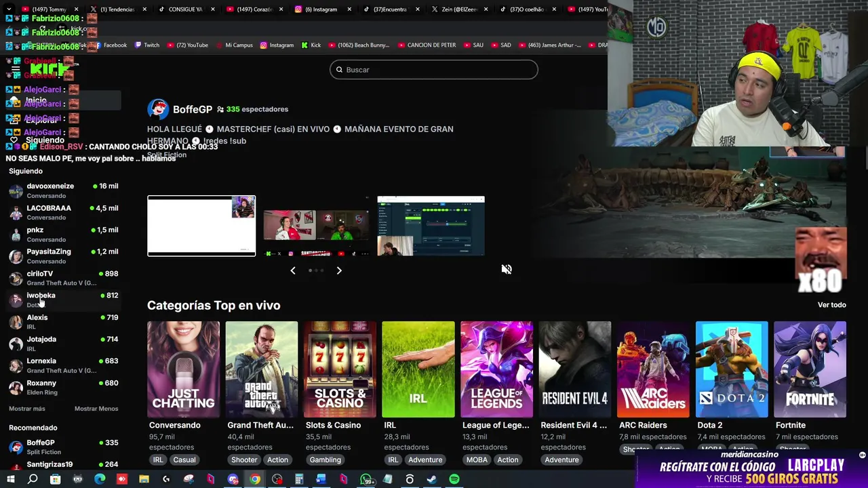Screen dimensions: 868x488
Task: Open the Buscar search field
Action: (x=434, y=70)
